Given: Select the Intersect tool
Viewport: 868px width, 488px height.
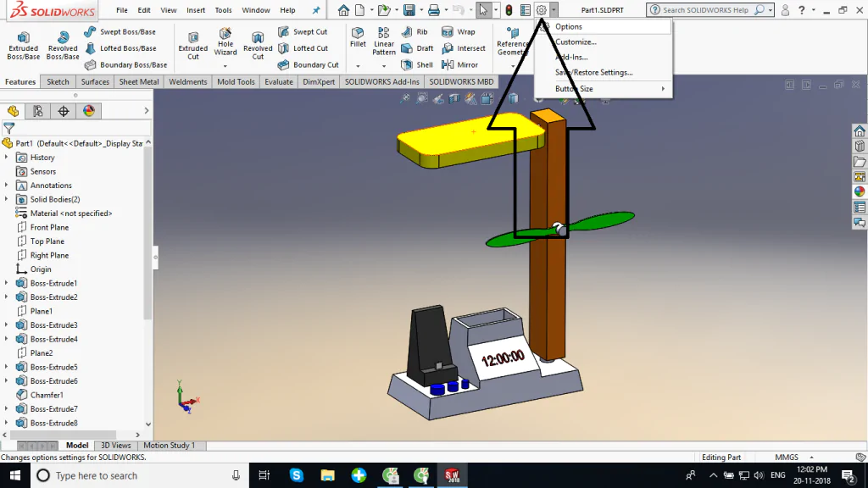Looking at the screenshot, I should click(464, 48).
